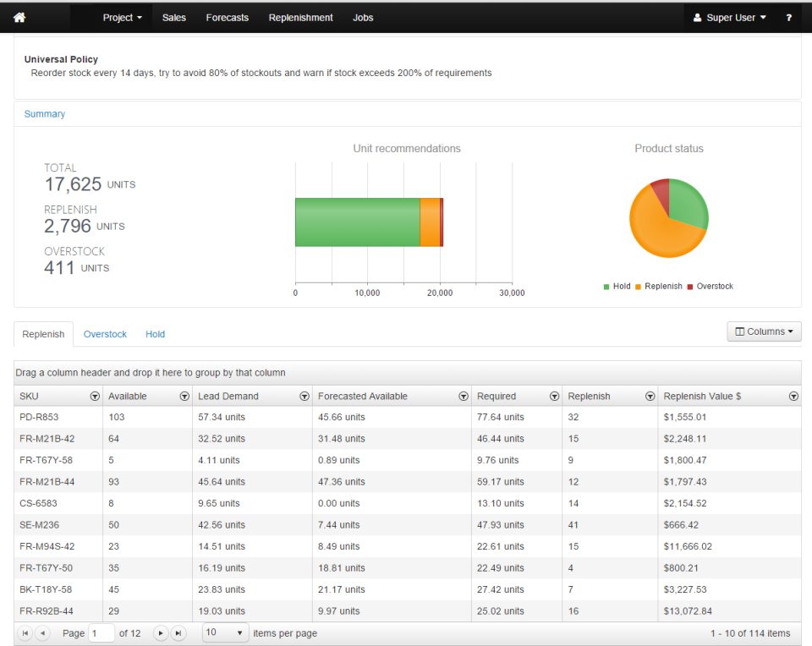Open filter icon on Available column
The height and width of the screenshot is (646, 812).
(x=184, y=397)
